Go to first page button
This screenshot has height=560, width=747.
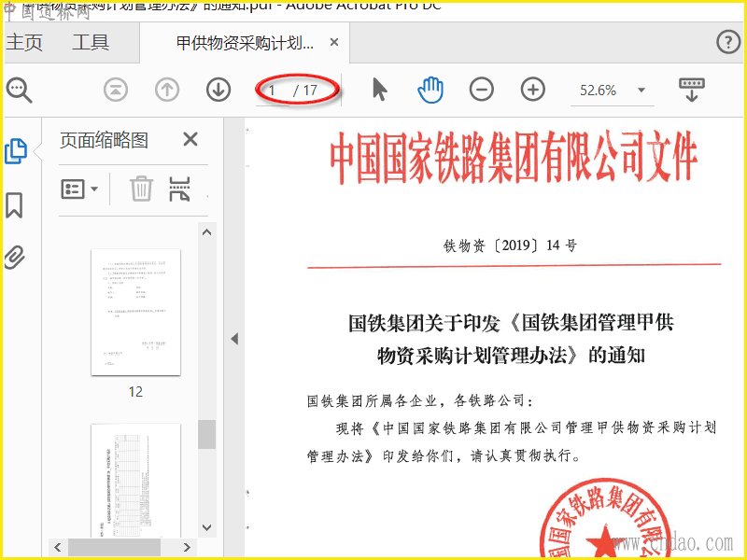(x=115, y=90)
